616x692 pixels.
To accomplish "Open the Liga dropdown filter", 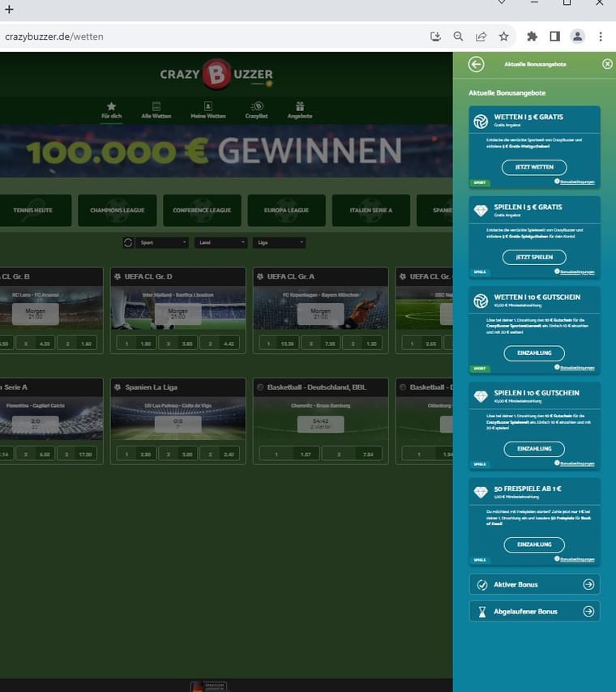I will (x=279, y=243).
